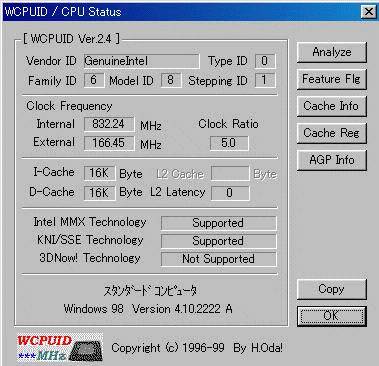Click the Family ID value box

[94, 80]
